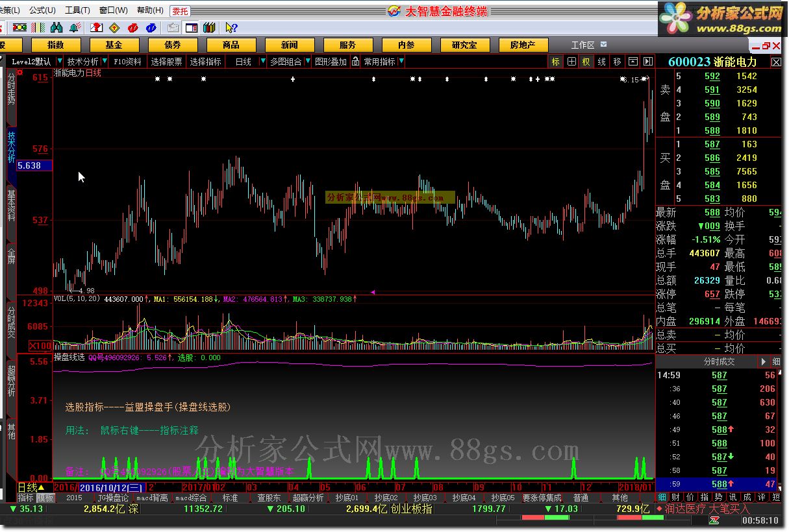
Task: Click the X100 volume scale toggle
Action: point(40,346)
